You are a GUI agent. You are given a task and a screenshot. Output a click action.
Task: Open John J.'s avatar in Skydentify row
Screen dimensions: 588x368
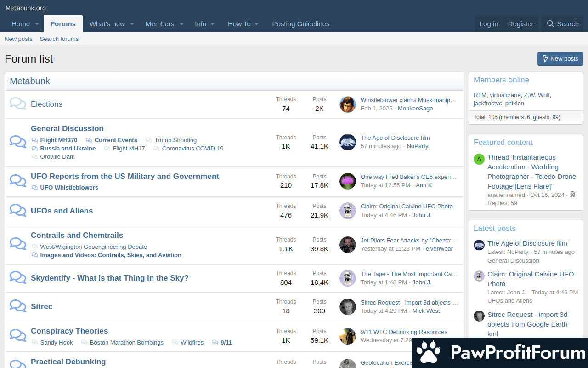(348, 278)
